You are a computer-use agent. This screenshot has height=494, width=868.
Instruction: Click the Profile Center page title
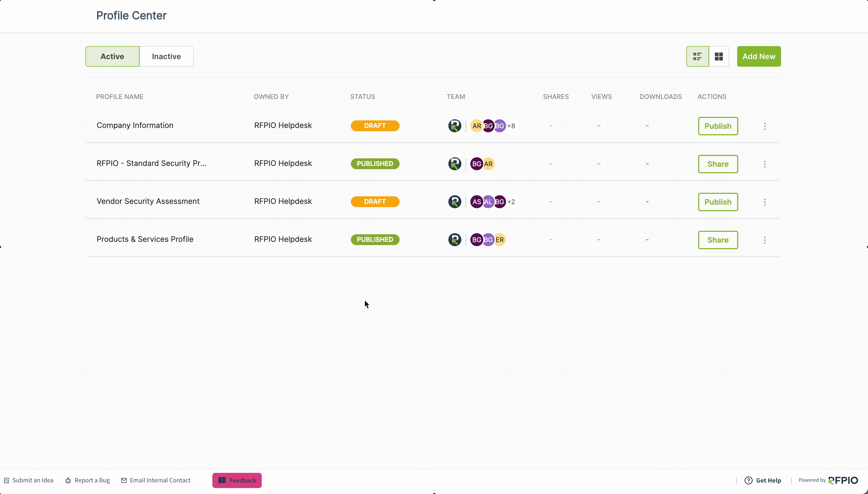(131, 16)
